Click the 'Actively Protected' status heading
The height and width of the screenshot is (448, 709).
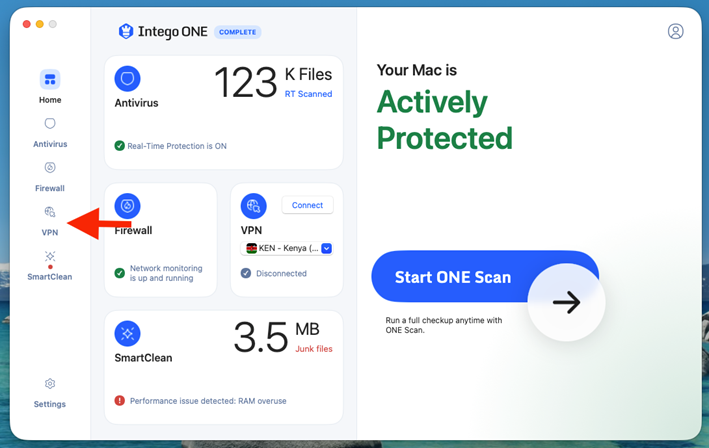[x=445, y=120]
